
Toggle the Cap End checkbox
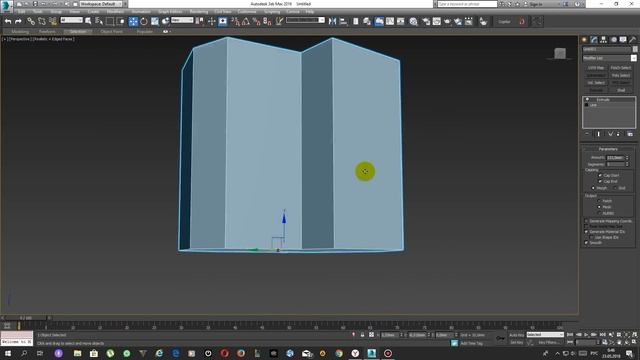pyautogui.click(x=600, y=181)
